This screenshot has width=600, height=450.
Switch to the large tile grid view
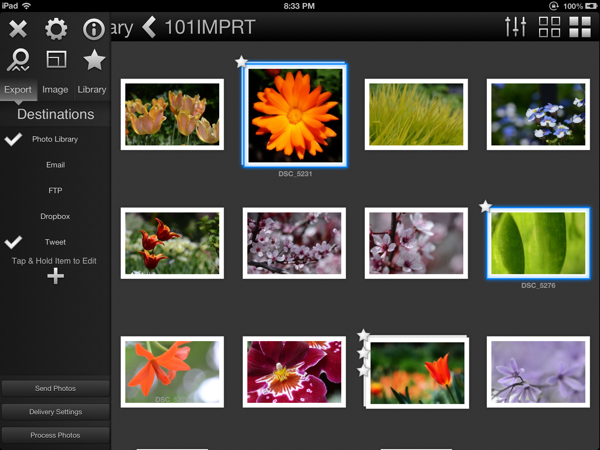click(x=580, y=27)
